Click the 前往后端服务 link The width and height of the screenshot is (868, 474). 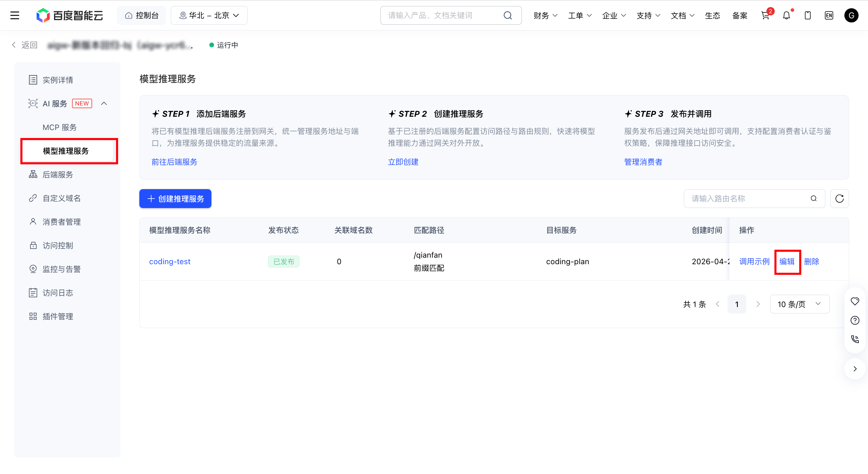point(174,162)
